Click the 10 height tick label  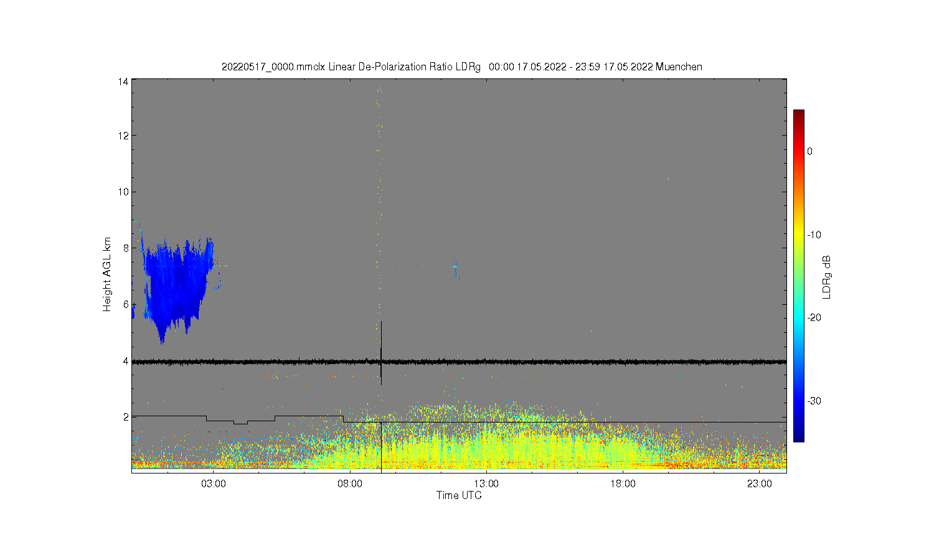123,192
